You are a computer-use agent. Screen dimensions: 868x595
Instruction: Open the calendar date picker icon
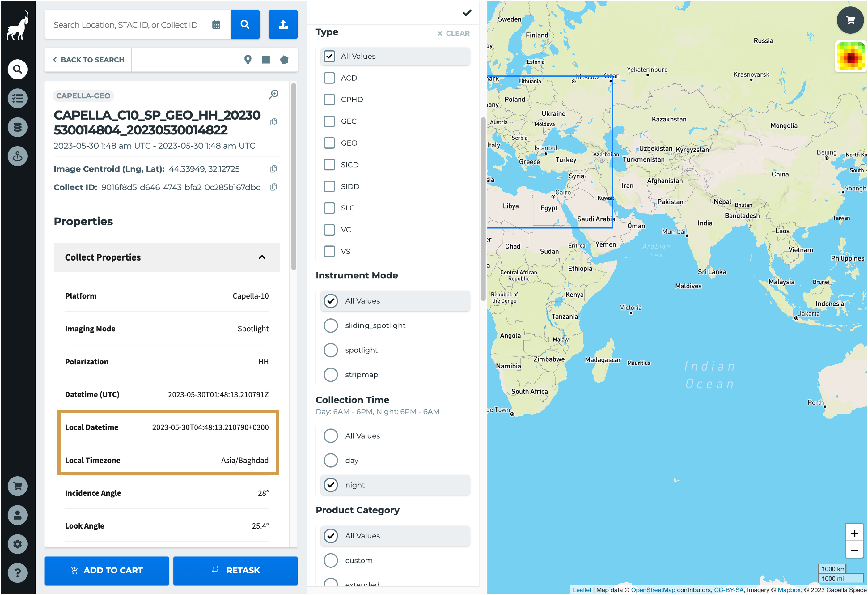tap(216, 25)
